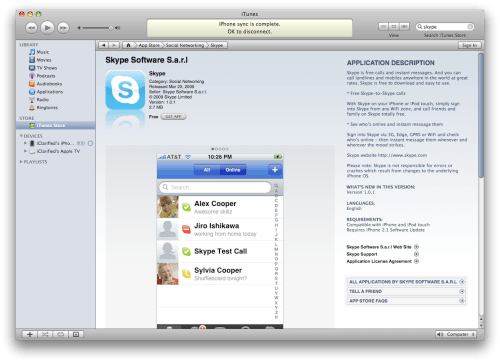Viewport: 500px width, 362px height.
Task: Select first screenshot page dot
Action: tap(213, 149)
